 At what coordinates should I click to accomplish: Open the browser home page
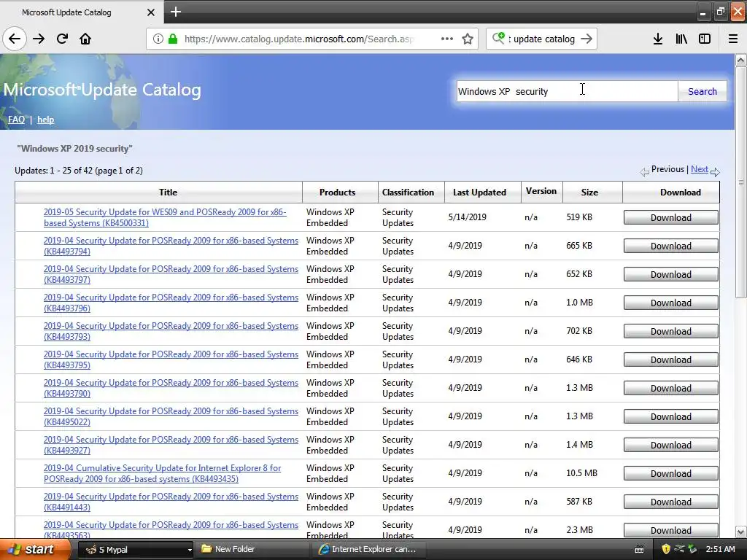[85, 39]
